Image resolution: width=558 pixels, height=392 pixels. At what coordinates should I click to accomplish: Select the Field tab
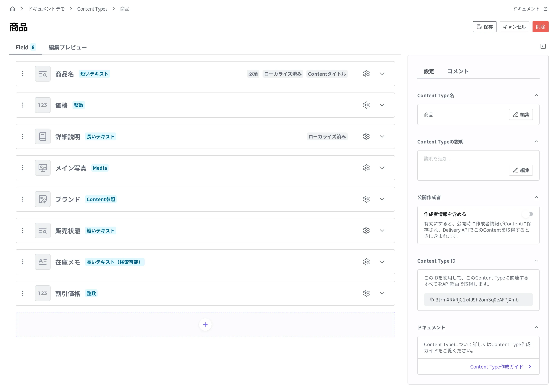click(x=26, y=47)
